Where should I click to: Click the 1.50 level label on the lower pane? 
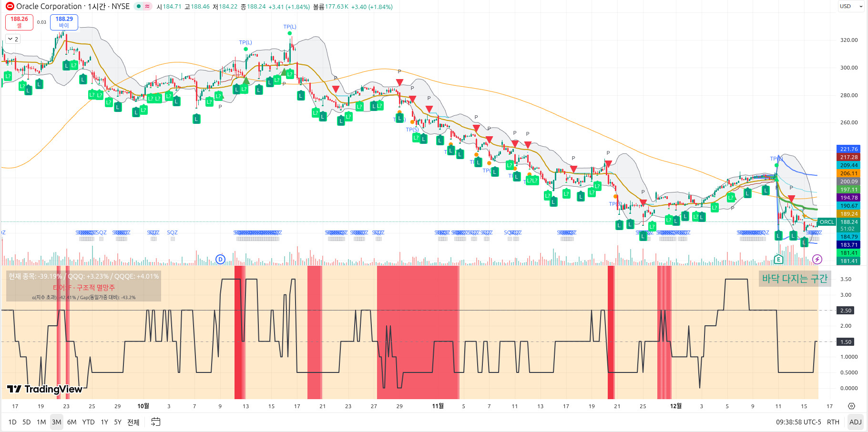(846, 342)
